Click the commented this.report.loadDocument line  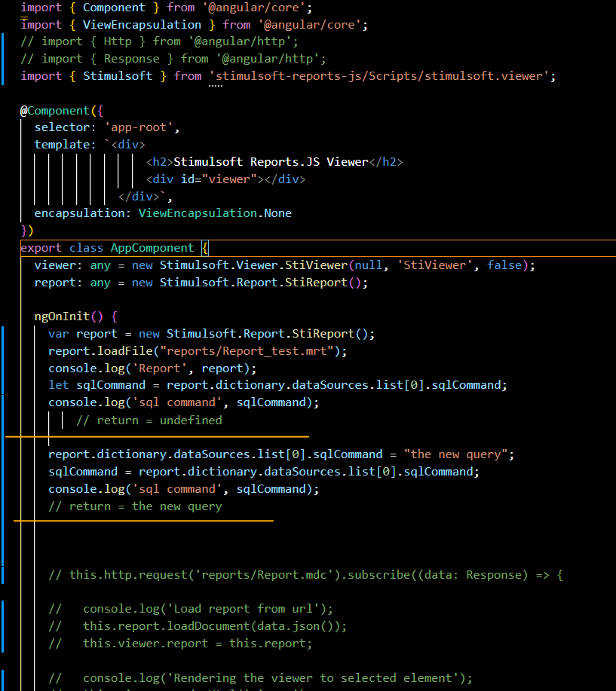click(x=198, y=625)
